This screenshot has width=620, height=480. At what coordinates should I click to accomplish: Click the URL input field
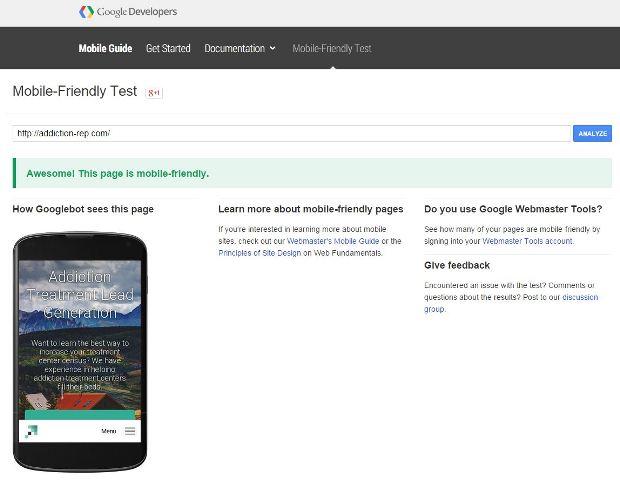click(290, 133)
